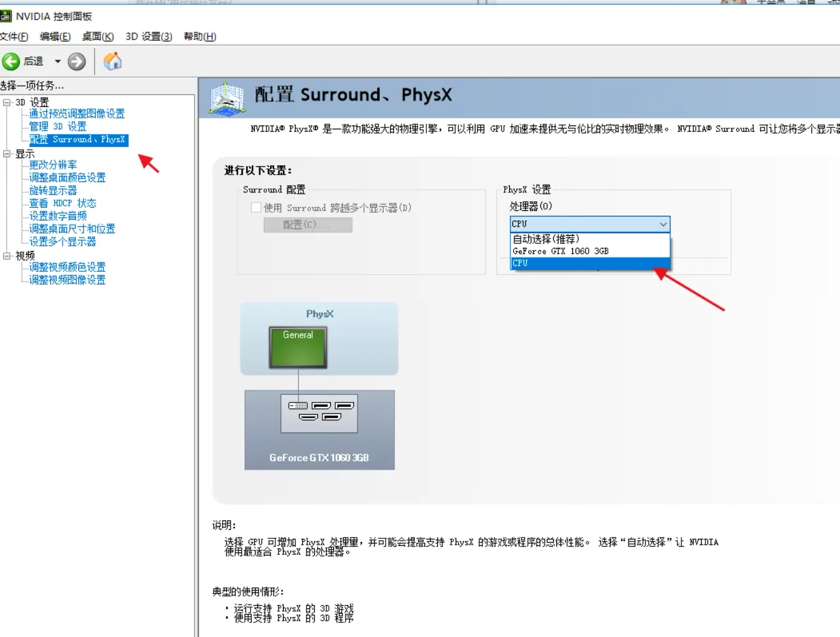Screen dimensions: 840x637
Task: Click the GeForce GTX 1060 3GB card diagram
Action: (319, 430)
